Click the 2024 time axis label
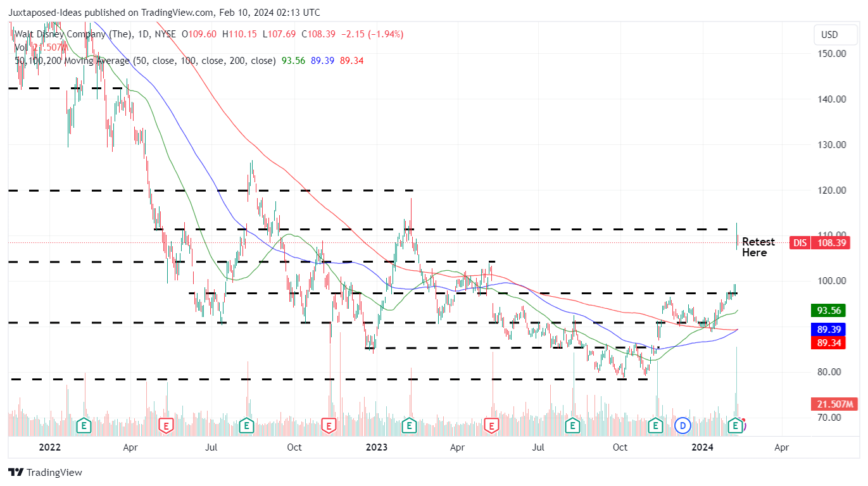This screenshot has height=486, width=868. (702, 447)
